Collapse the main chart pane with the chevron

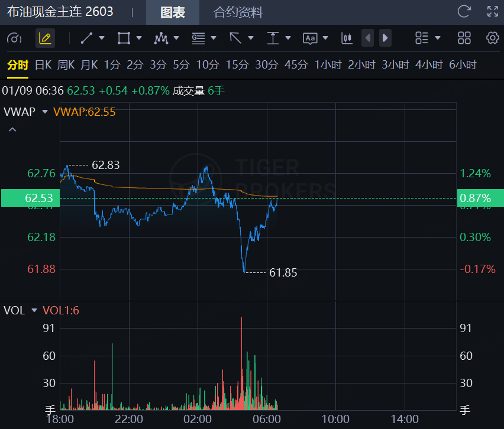pos(12,129)
